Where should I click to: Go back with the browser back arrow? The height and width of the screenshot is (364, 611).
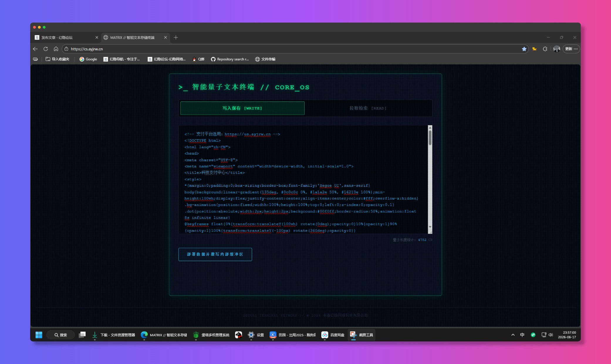click(x=35, y=49)
